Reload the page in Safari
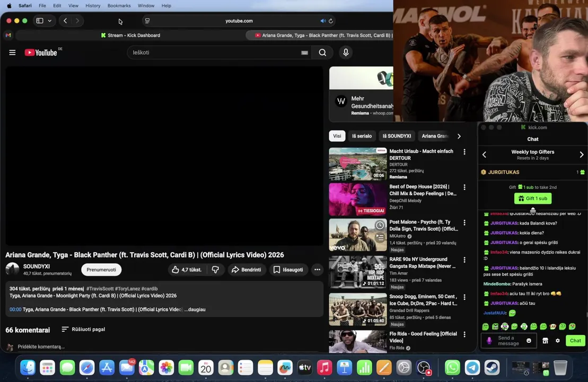The height and width of the screenshot is (382, 588). click(x=331, y=21)
